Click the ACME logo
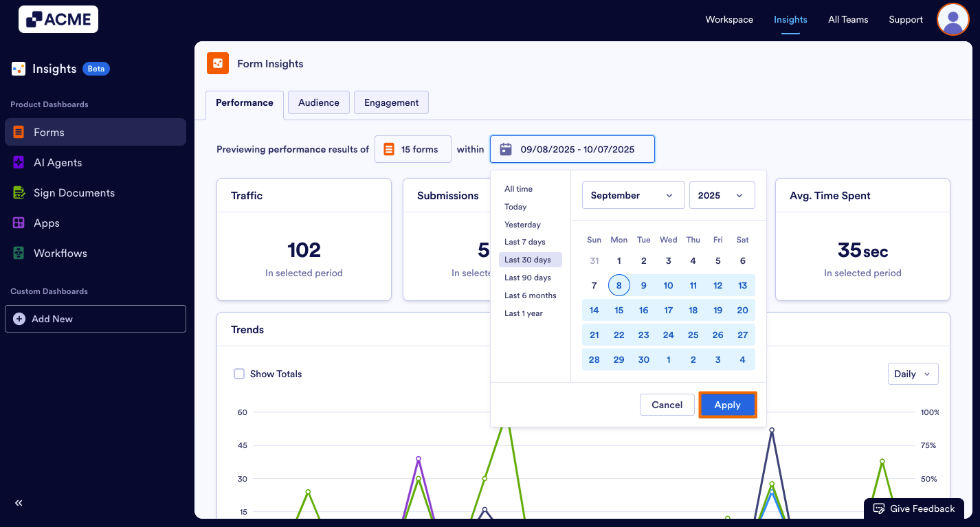The width and height of the screenshot is (980, 527). [x=58, y=19]
